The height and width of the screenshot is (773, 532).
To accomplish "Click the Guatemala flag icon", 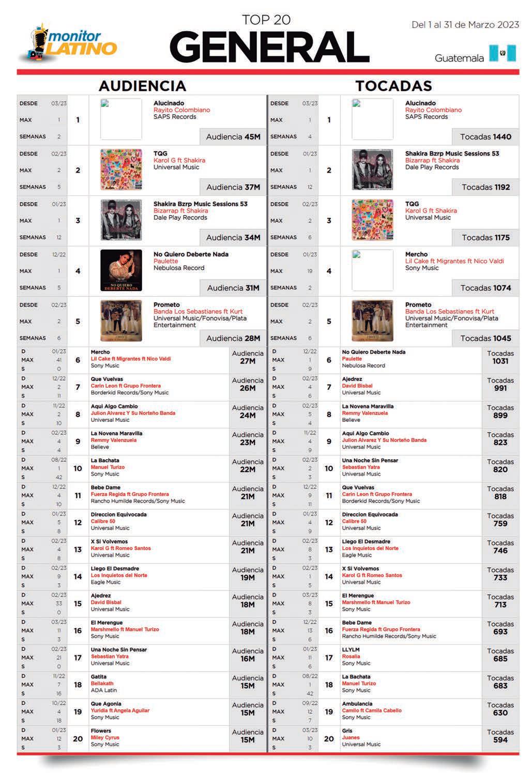I will 503,54.
